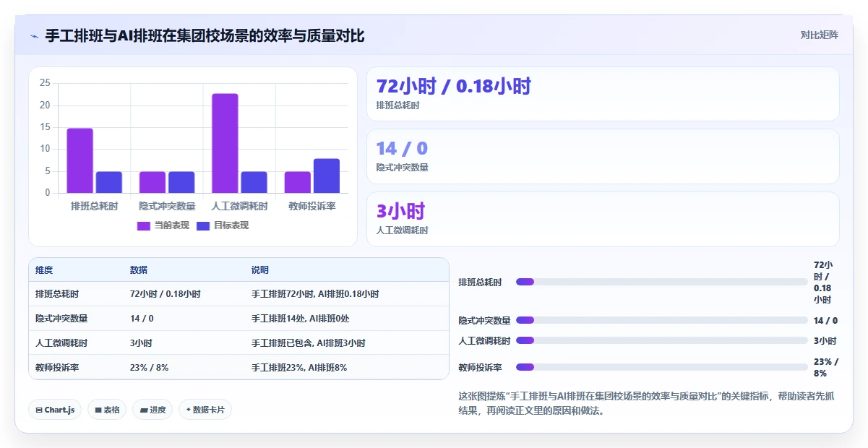This screenshot has width=868, height=448.
Task: Click the purple 排班总耗时 chart bar
Action: (80, 160)
